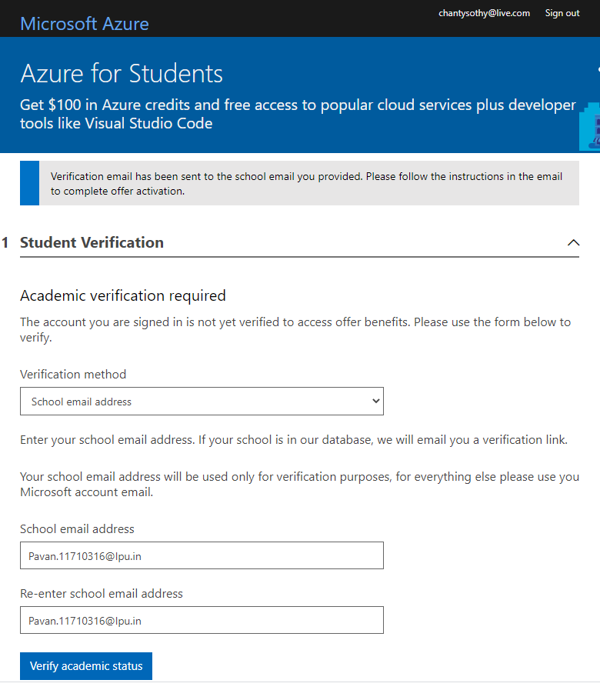Focus the School email address field
The width and height of the screenshot is (600, 700).
point(202,555)
